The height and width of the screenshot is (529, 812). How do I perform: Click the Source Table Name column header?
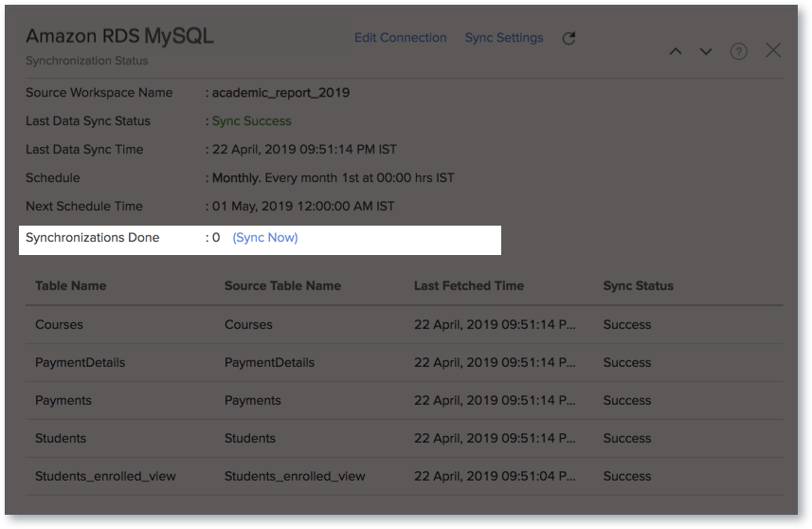click(x=282, y=286)
